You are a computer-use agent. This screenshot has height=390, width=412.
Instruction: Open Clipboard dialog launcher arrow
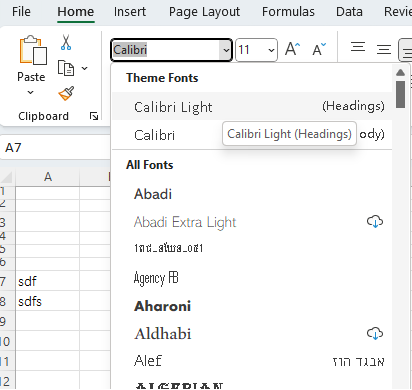tap(94, 116)
